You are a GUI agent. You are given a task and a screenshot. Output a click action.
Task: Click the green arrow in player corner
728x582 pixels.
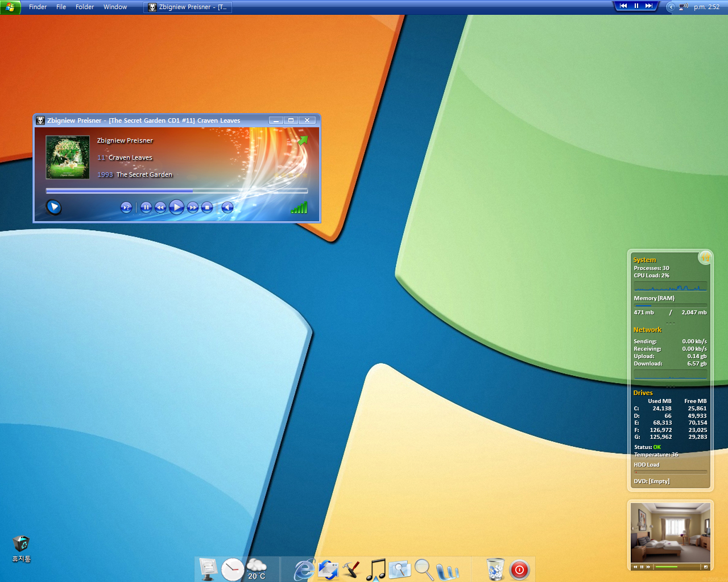click(x=303, y=140)
